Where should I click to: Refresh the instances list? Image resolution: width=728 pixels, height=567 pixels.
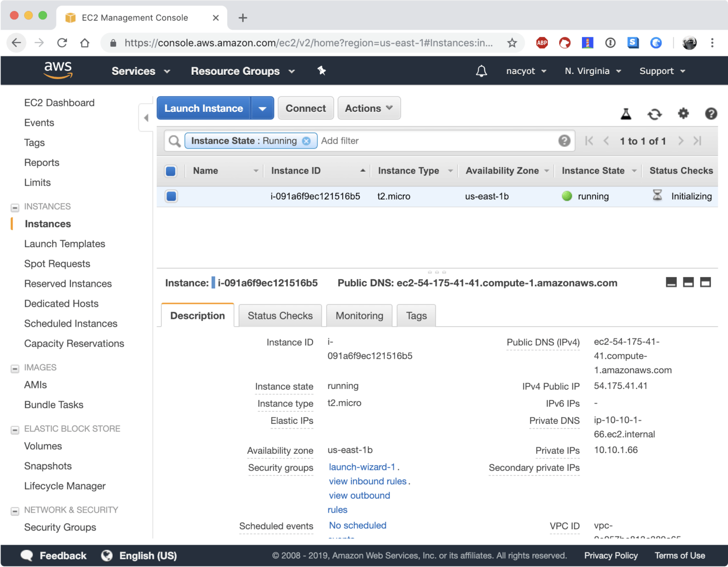click(x=655, y=114)
